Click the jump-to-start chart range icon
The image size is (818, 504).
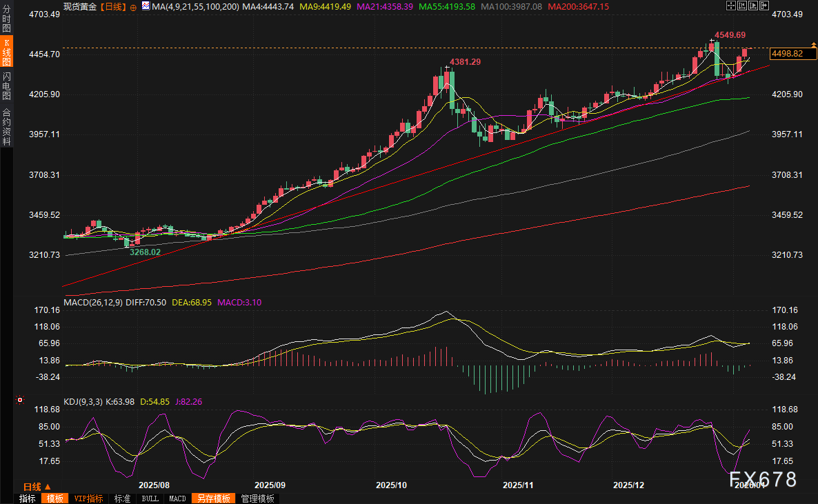pos(741,6)
